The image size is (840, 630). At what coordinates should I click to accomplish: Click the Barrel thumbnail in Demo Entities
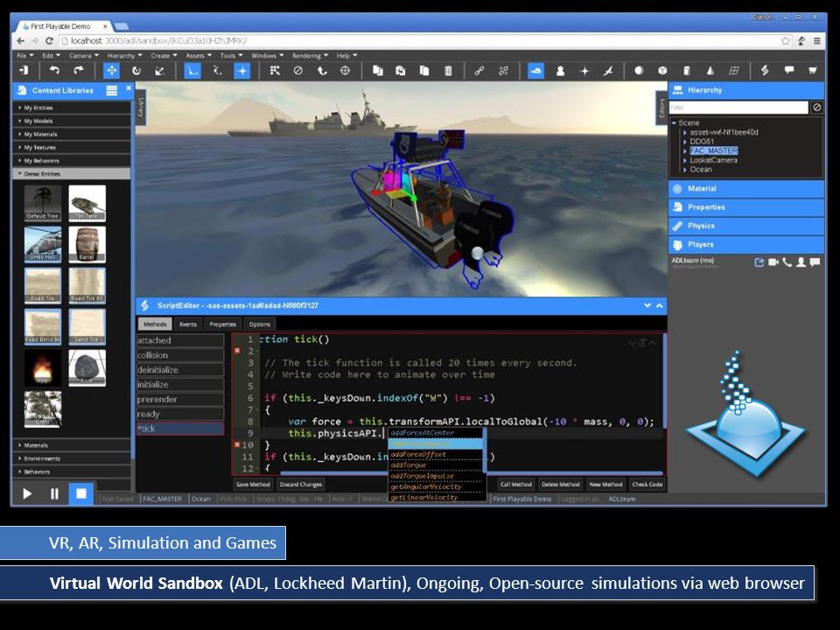tap(87, 244)
